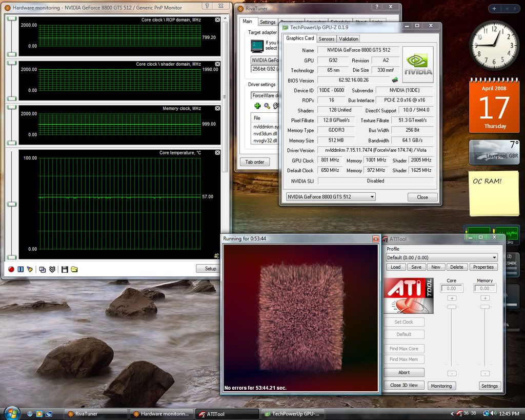
Task: Pause monitoring with the blue pause icon
Action: pos(21,269)
